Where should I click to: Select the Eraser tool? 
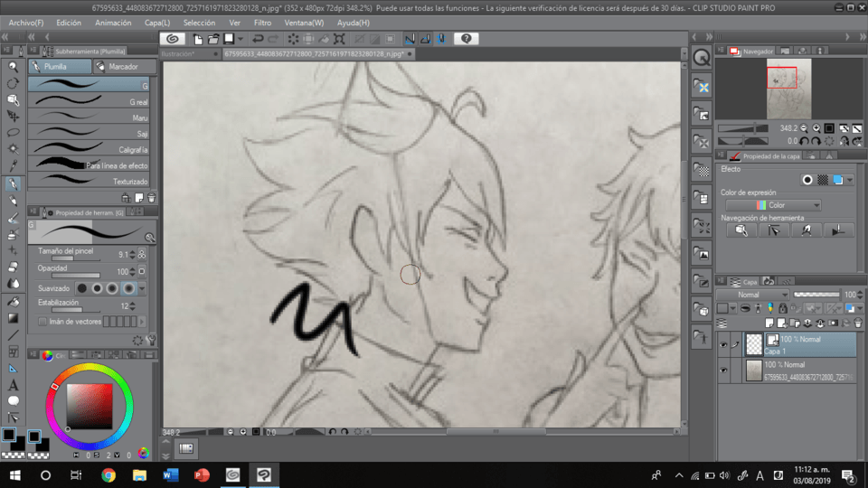pyautogui.click(x=14, y=267)
